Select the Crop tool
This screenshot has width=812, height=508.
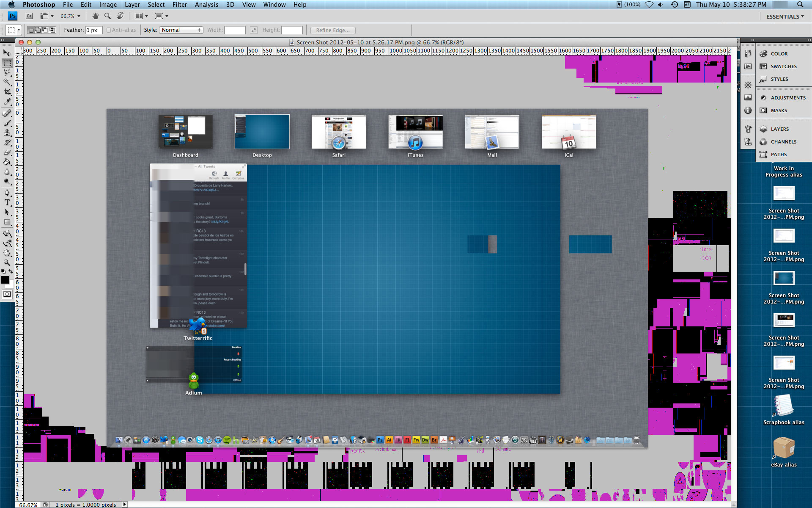click(x=7, y=92)
